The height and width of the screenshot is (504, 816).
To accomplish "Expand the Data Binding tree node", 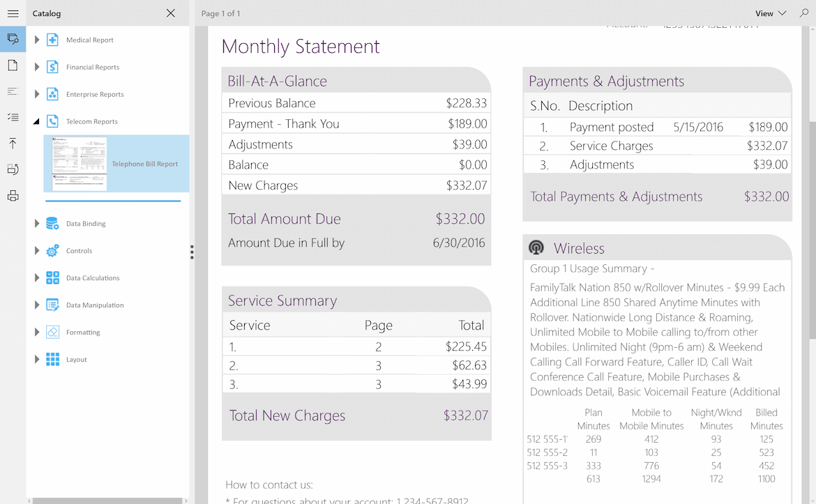I will tap(37, 223).
